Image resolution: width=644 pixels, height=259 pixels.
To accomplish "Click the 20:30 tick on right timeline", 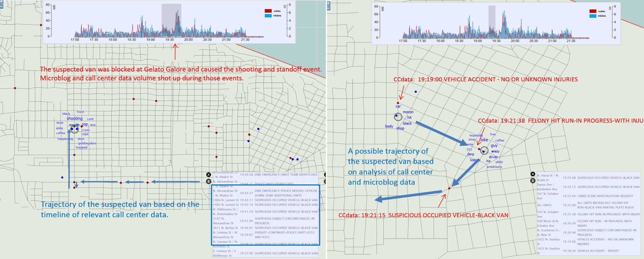I will [533, 41].
